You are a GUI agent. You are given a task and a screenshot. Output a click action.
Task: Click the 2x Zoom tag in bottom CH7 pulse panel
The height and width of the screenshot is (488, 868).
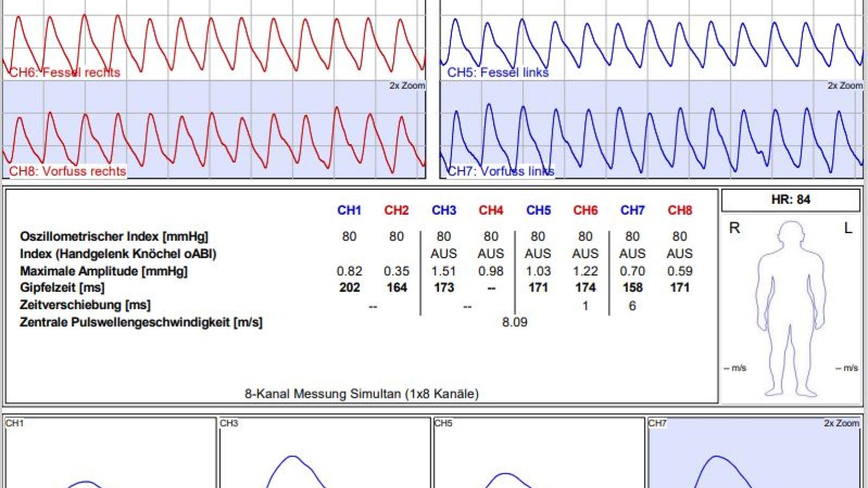(x=841, y=423)
